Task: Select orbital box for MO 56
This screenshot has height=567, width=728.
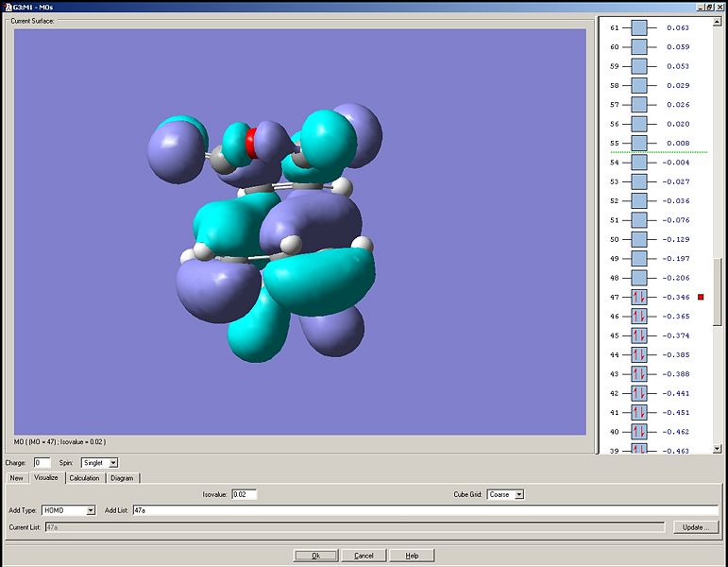Action: point(639,124)
